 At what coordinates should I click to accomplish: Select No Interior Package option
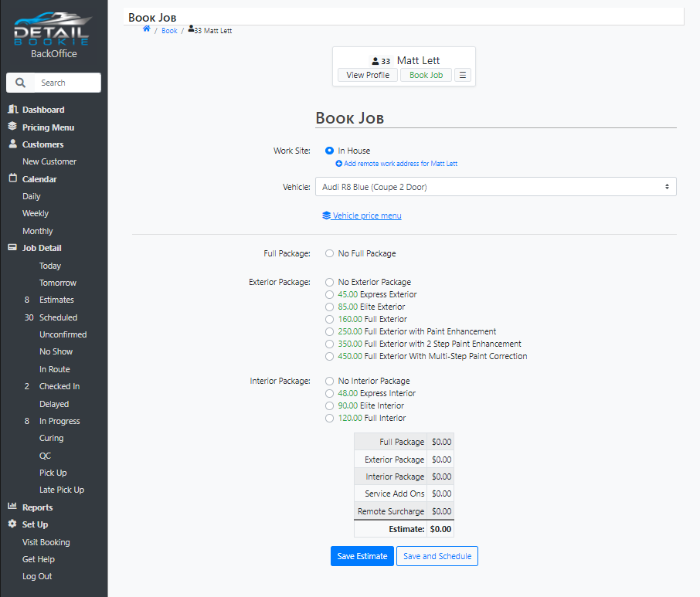329,381
